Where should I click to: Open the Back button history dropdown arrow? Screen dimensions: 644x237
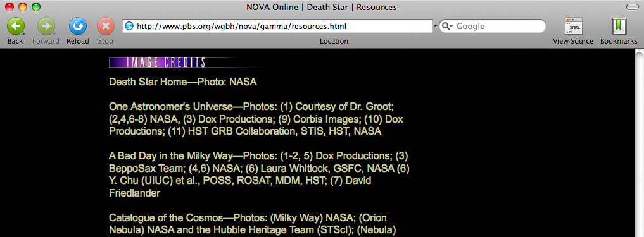tap(23, 33)
